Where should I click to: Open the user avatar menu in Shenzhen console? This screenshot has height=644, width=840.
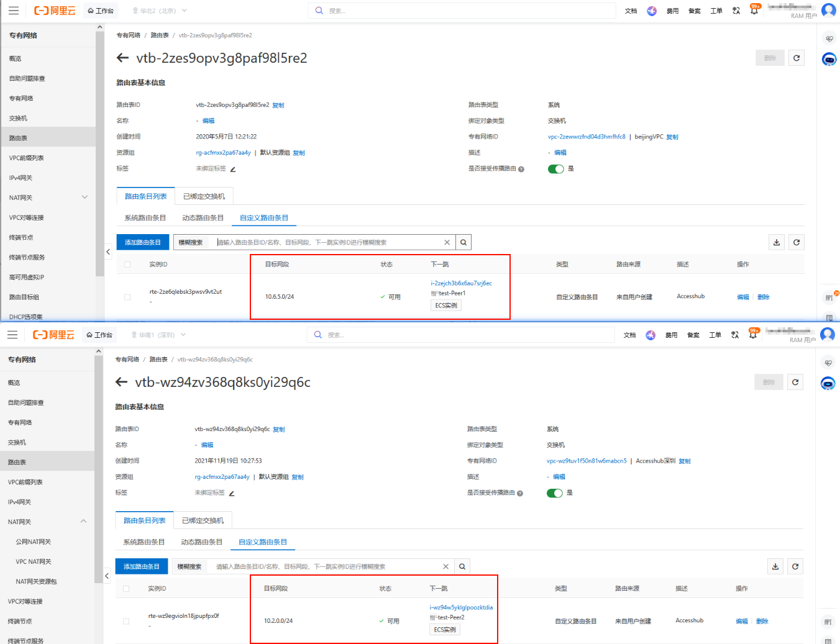click(827, 334)
